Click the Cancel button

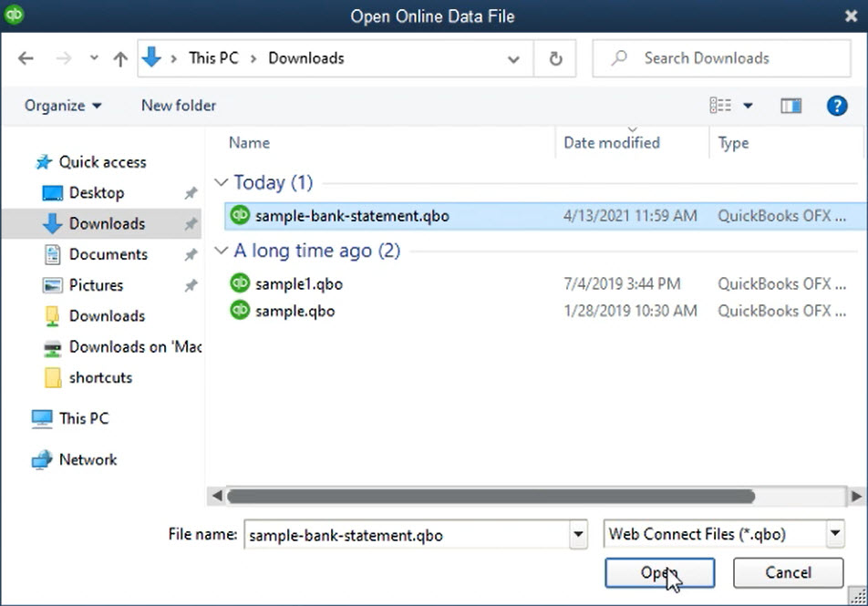click(x=789, y=572)
